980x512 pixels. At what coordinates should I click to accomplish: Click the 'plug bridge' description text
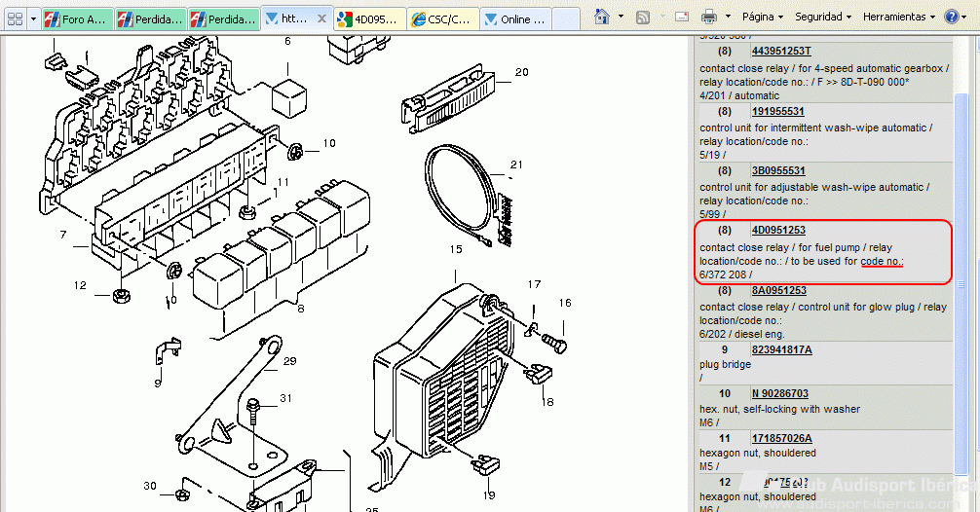(725, 365)
